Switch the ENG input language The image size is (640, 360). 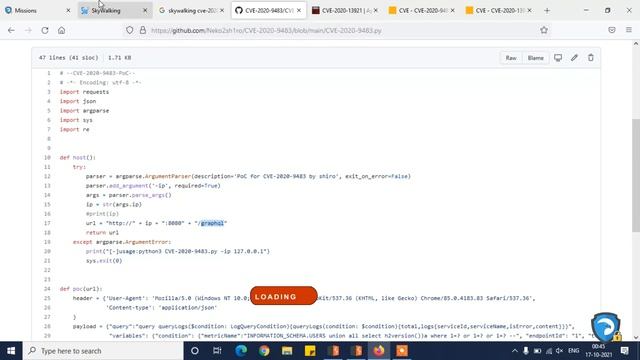(x=573, y=351)
